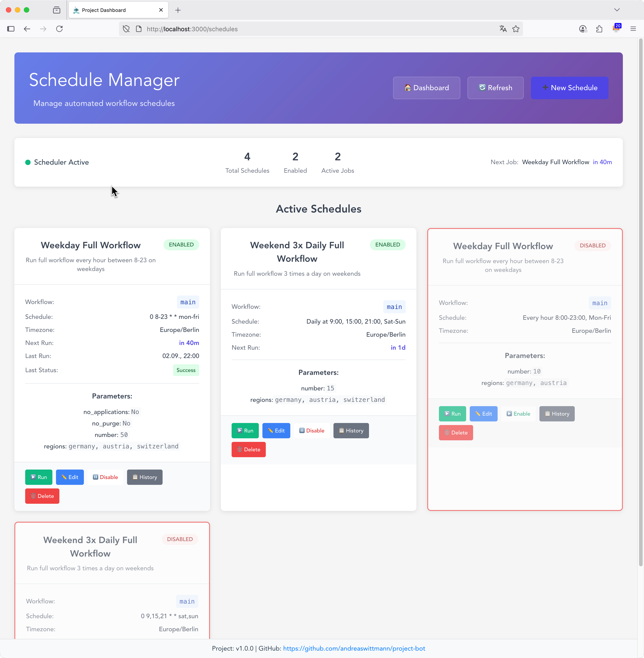Click the page vertical scrollbar
The height and width of the screenshot is (658, 644).
click(x=641, y=302)
